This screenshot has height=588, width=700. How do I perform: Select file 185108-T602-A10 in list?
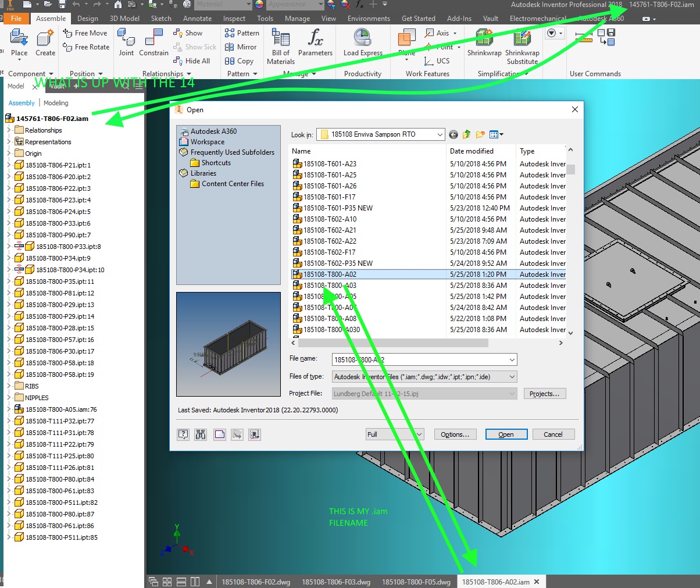coord(330,219)
